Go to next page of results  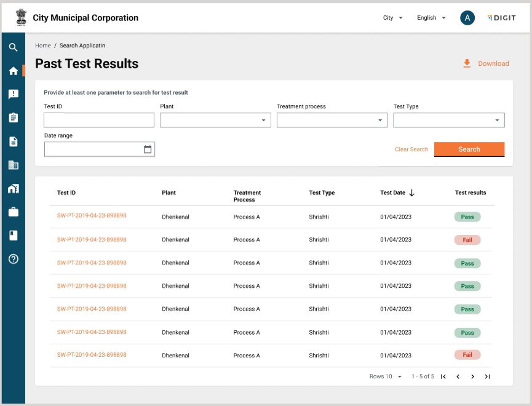[472, 376]
